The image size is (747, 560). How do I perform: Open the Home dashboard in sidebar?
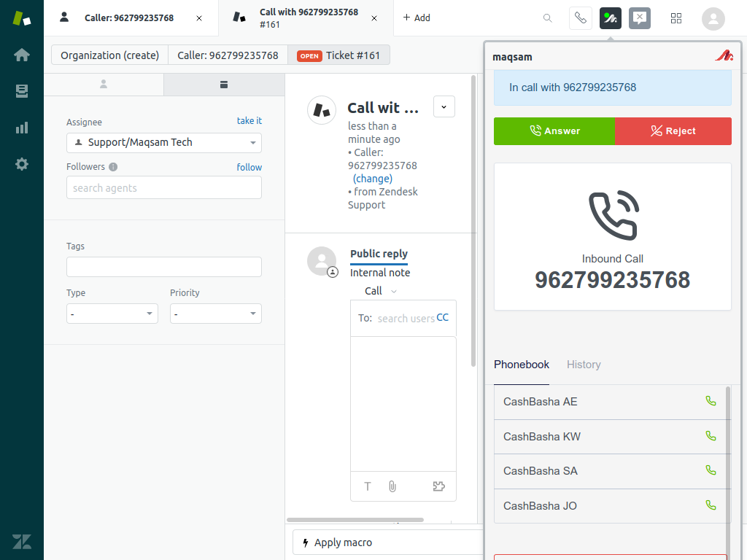22,55
